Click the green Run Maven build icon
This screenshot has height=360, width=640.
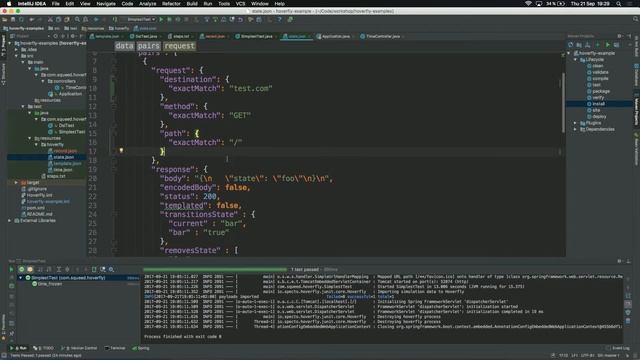(x=608, y=45)
